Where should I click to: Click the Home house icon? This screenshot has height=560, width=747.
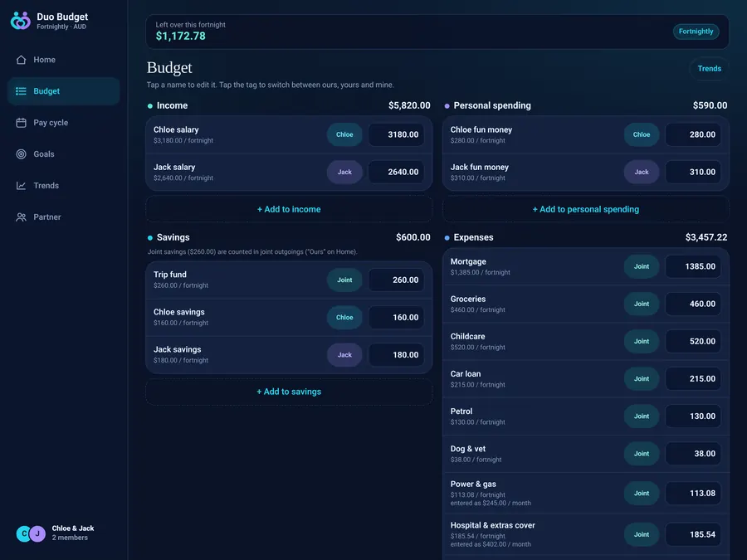pos(21,60)
